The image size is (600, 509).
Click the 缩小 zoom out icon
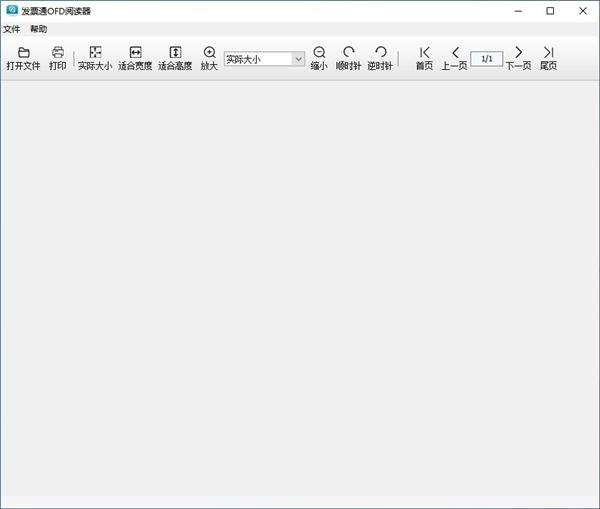pyautogui.click(x=319, y=52)
